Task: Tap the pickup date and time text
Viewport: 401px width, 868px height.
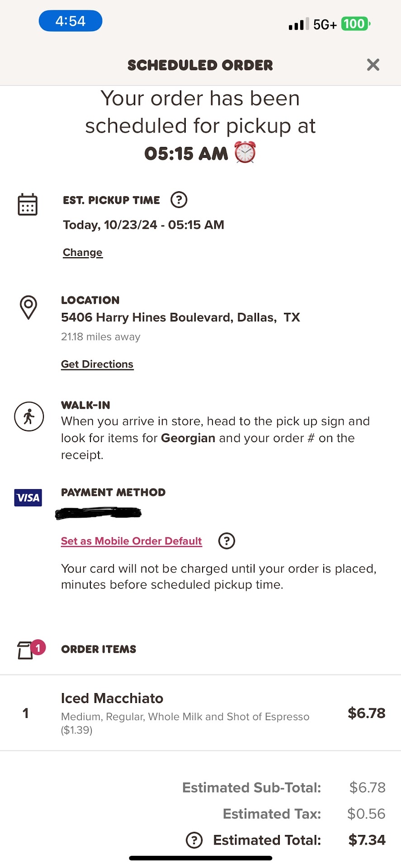Action: pos(143,225)
